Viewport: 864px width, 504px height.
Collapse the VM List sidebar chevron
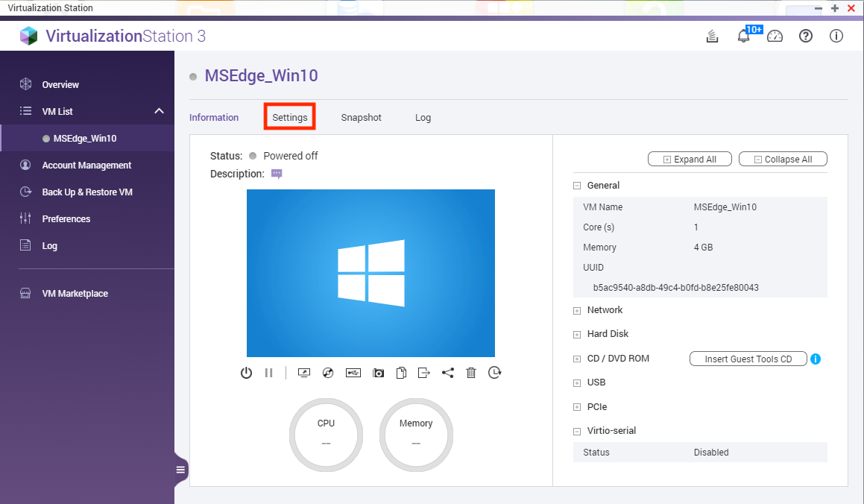(159, 111)
